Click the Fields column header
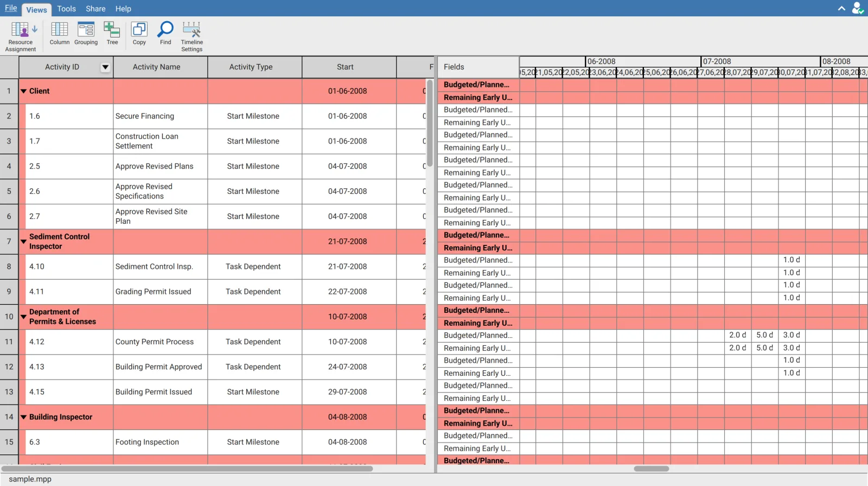 [478, 67]
